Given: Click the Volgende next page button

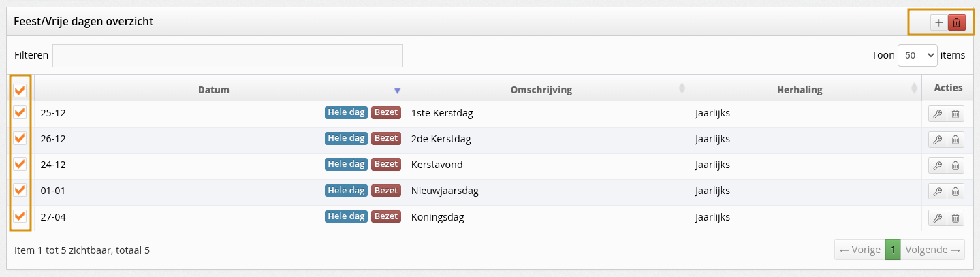Looking at the screenshot, I should coord(932,250).
